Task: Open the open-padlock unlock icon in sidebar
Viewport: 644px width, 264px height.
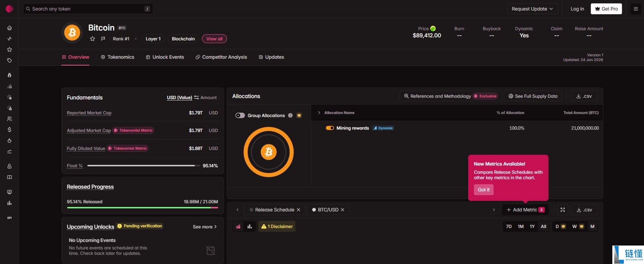Action: (x=9, y=166)
